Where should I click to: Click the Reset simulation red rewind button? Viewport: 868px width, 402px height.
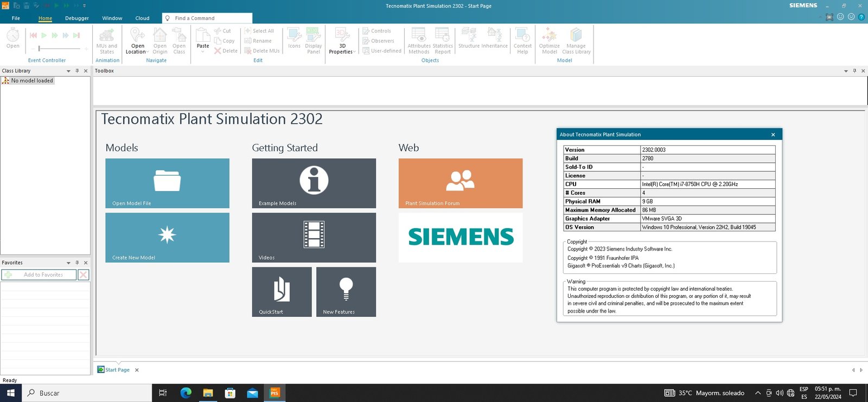(x=33, y=35)
